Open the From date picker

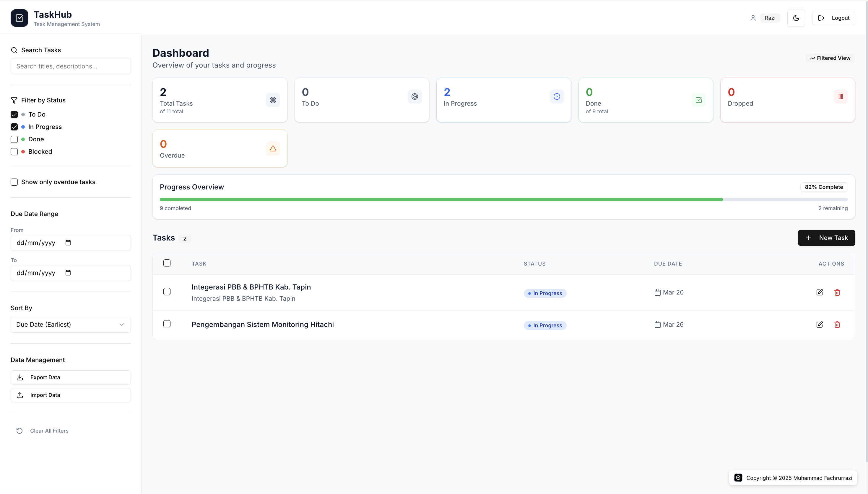(68, 243)
